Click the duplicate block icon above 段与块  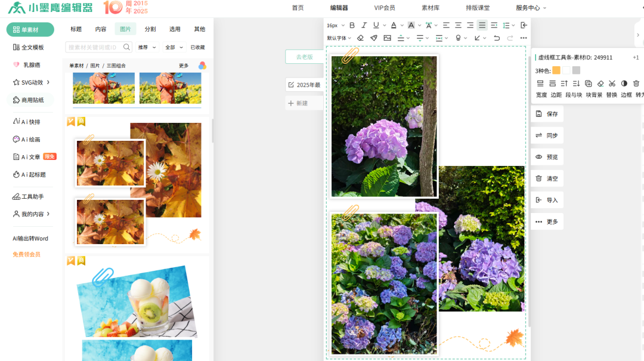(589, 84)
